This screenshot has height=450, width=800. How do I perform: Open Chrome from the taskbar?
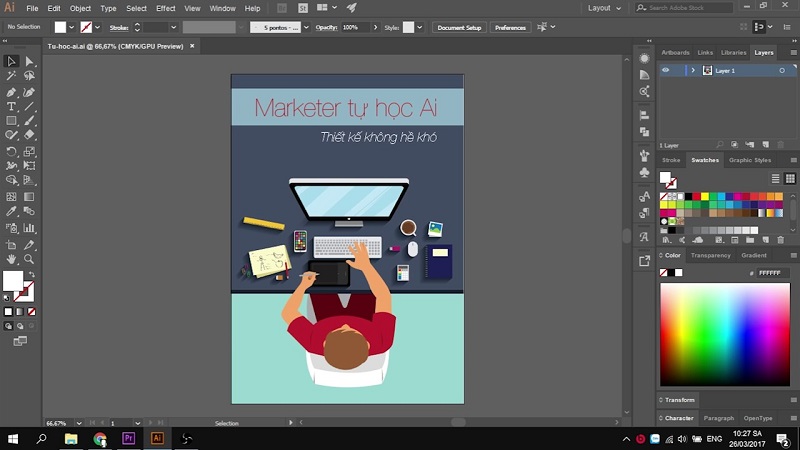(100, 439)
